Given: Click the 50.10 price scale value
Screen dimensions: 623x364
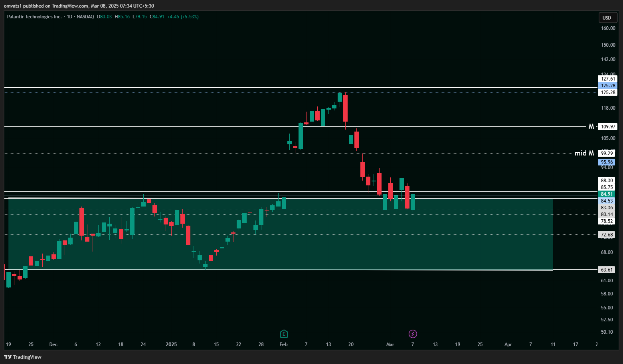Looking at the screenshot, I should point(607,332).
